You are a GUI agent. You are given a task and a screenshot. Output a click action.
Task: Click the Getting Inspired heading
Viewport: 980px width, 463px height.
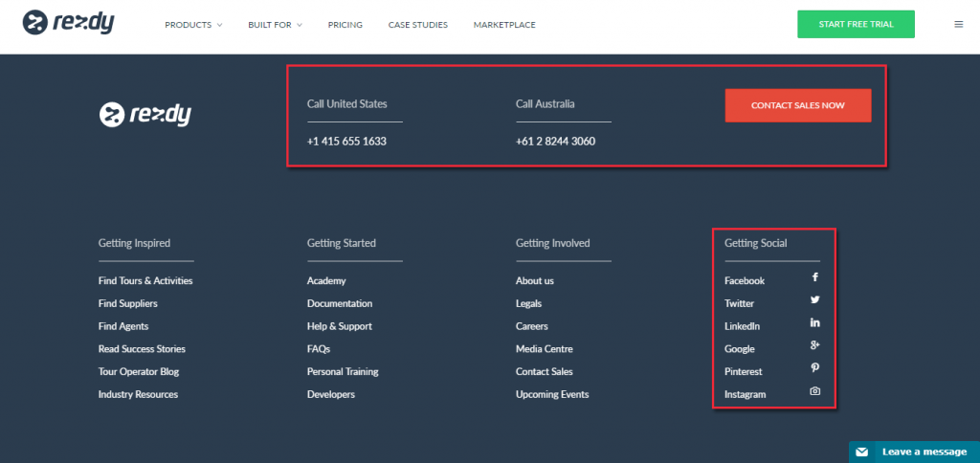[x=134, y=243]
